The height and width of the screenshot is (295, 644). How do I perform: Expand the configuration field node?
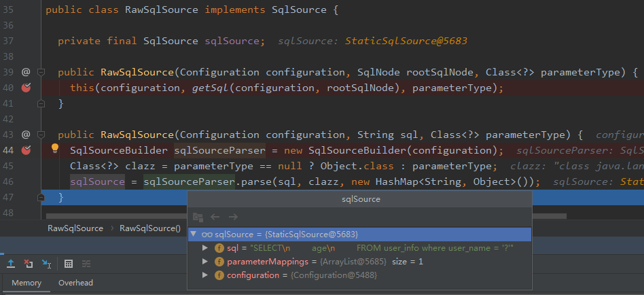click(x=206, y=275)
